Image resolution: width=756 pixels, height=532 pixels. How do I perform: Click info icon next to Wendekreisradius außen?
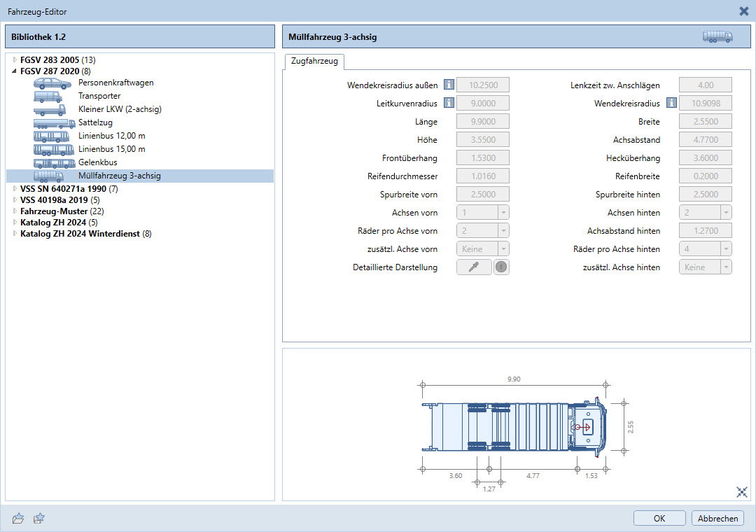pyautogui.click(x=449, y=85)
